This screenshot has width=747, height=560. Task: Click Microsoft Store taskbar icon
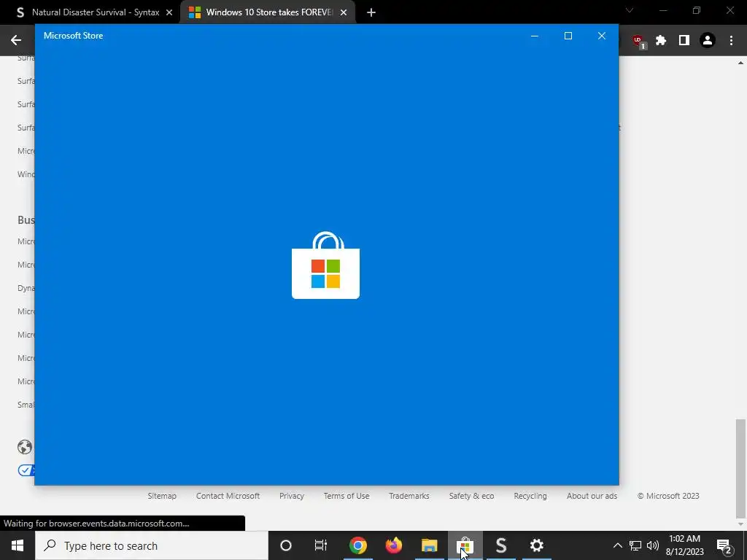[465, 545]
